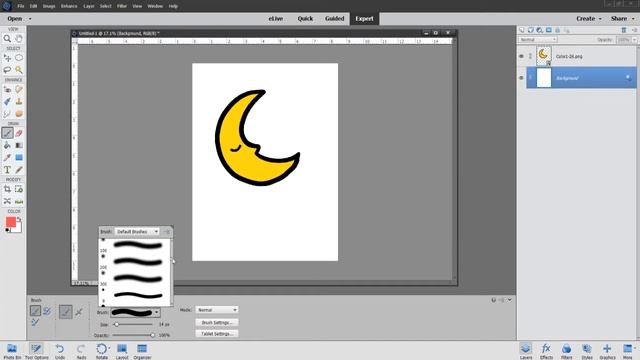Click the Organizer button
Image resolution: width=640 pixels, height=360 pixels.
pos(142,351)
